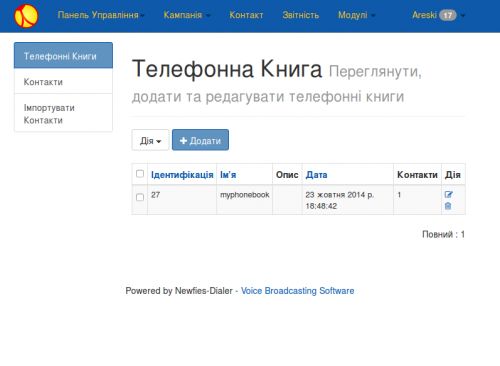Sort by Ім'я column header
500x366 pixels.
[228, 175]
